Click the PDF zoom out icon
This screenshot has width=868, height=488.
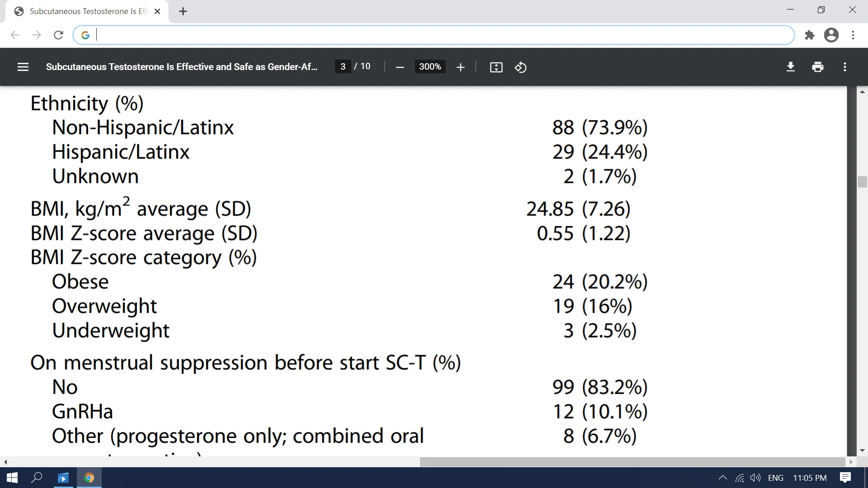point(401,67)
